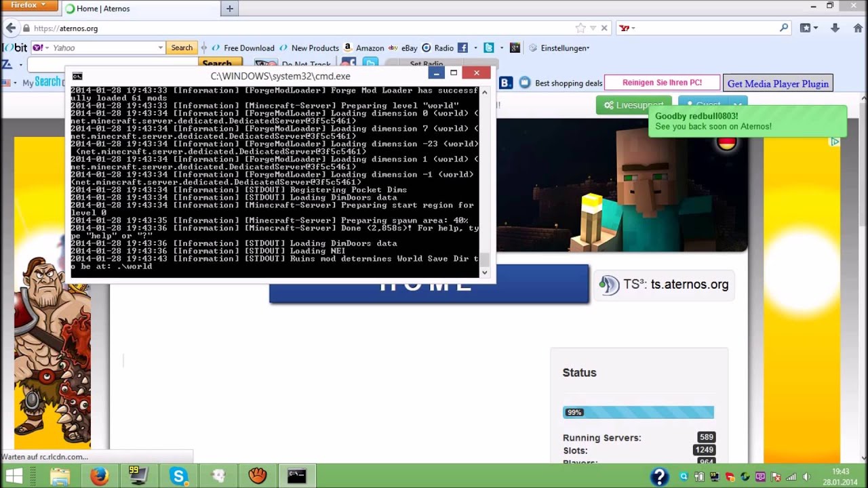This screenshot has width=868, height=488.
Task: Click the taskbar clock 19:43
Action: coord(840,476)
